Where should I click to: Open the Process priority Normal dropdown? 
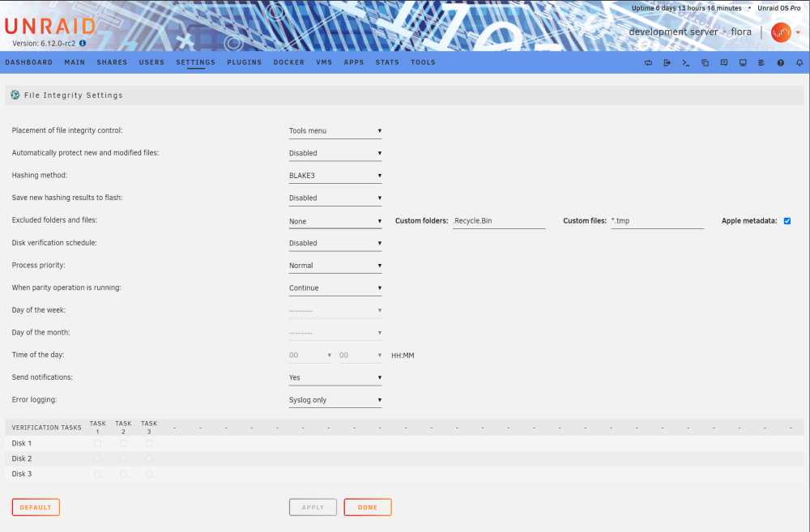click(335, 266)
